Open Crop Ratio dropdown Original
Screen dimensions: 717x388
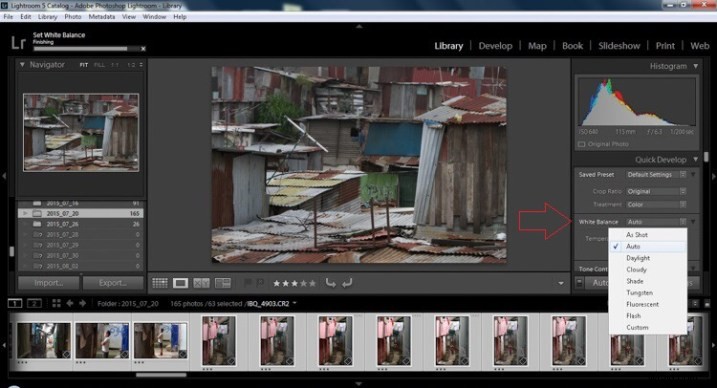[x=656, y=191]
